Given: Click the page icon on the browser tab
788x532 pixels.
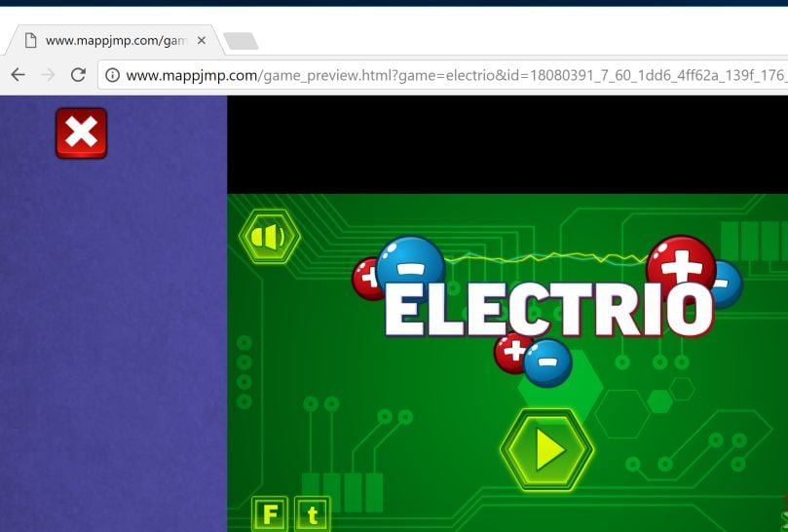Looking at the screenshot, I should point(31,40).
